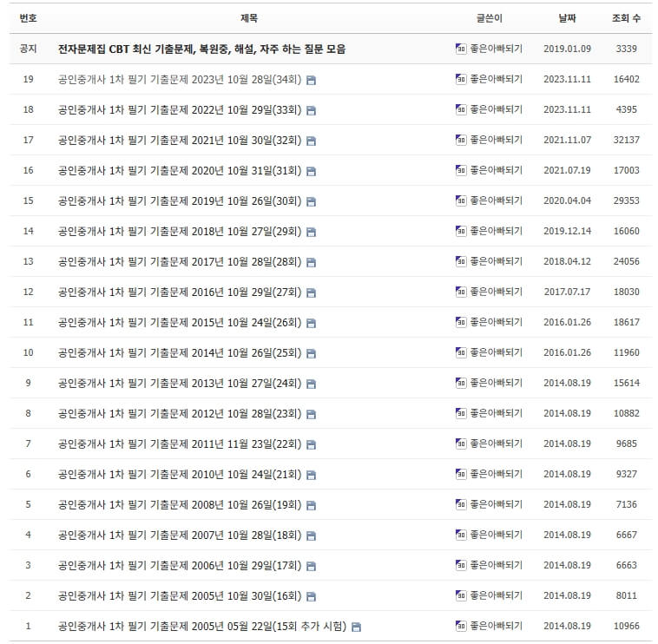Click the disk icon beside the 2020년 10월 31일(31회) post
The width and height of the screenshot is (658, 644).
(x=311, y=172)
